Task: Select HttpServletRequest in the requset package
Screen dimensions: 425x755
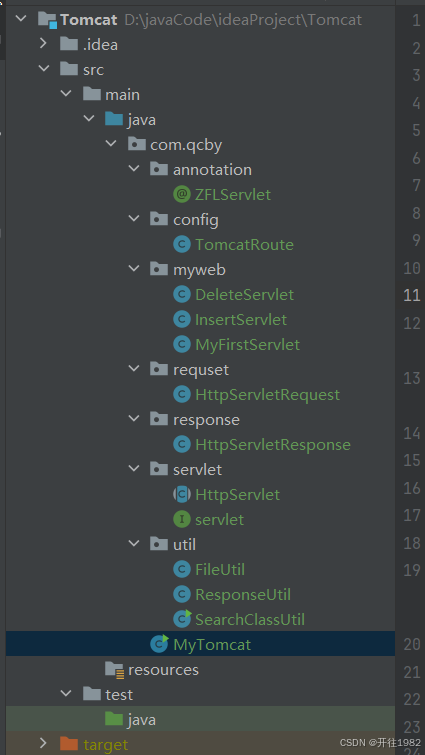Action: [267, 395]
